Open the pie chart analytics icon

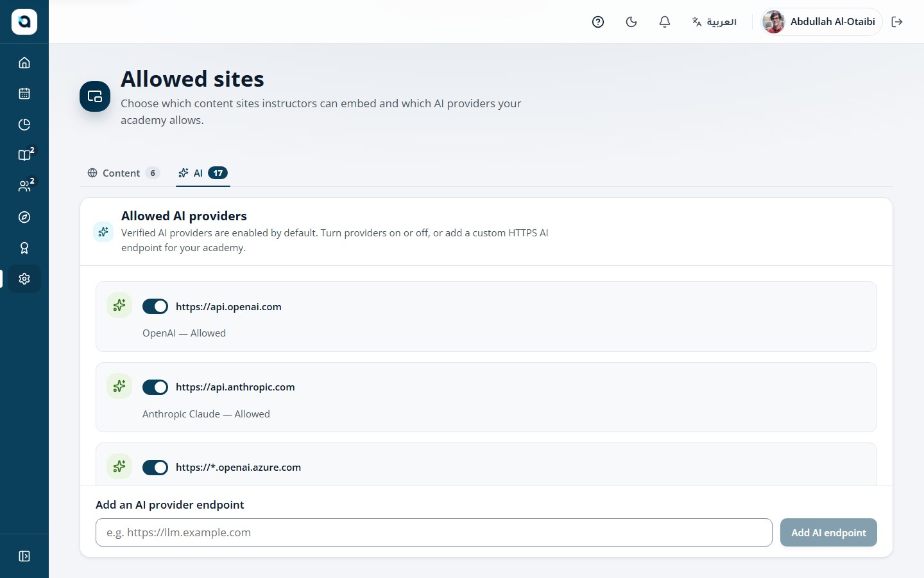point(24,125)
